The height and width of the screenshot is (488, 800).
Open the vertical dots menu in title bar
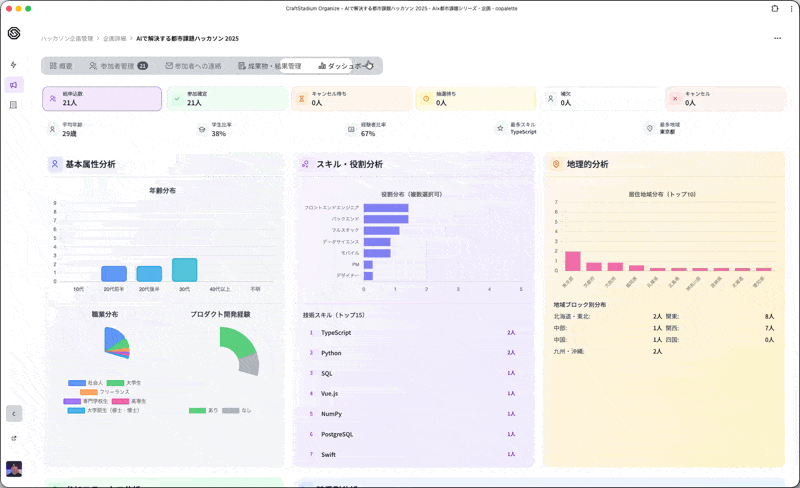790,8
